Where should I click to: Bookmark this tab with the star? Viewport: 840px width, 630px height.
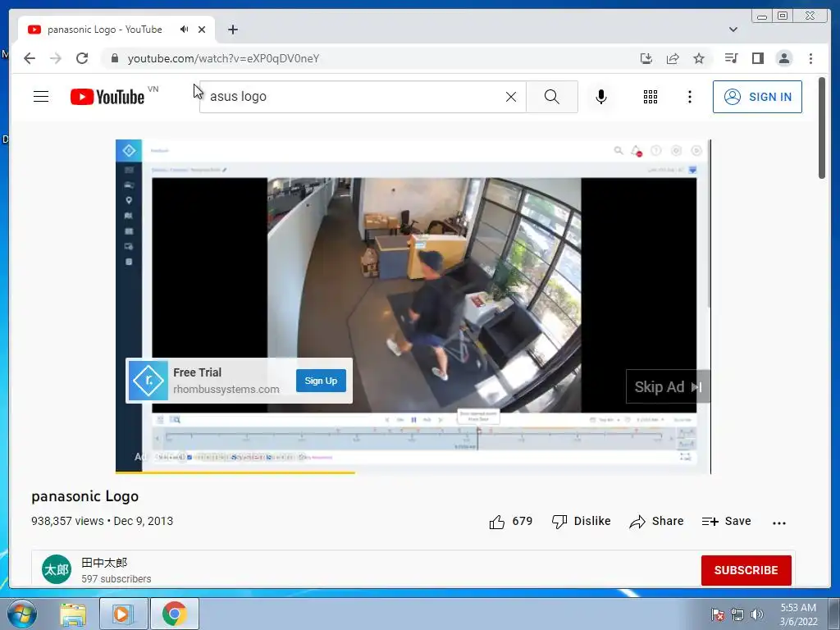[x=699, y=58]
